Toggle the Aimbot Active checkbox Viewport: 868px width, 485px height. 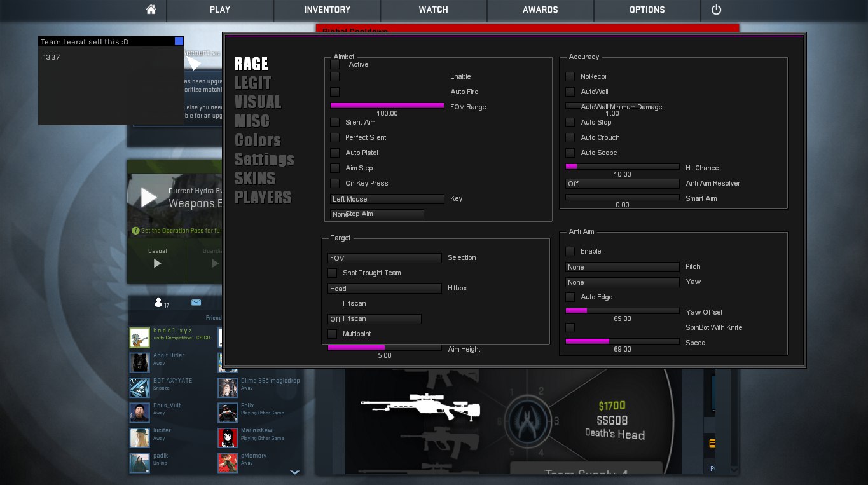(335, 64)
